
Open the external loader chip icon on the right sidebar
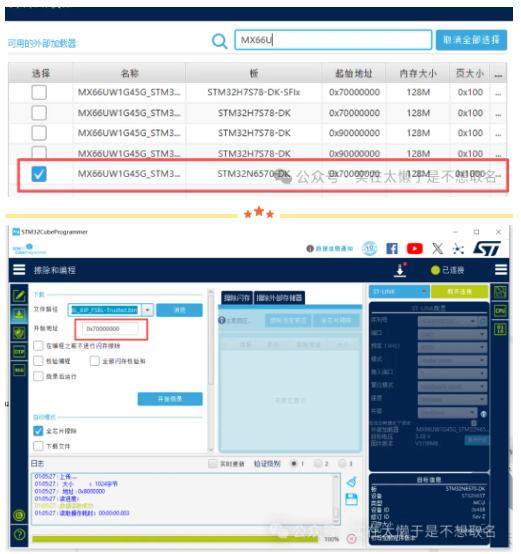500,293
